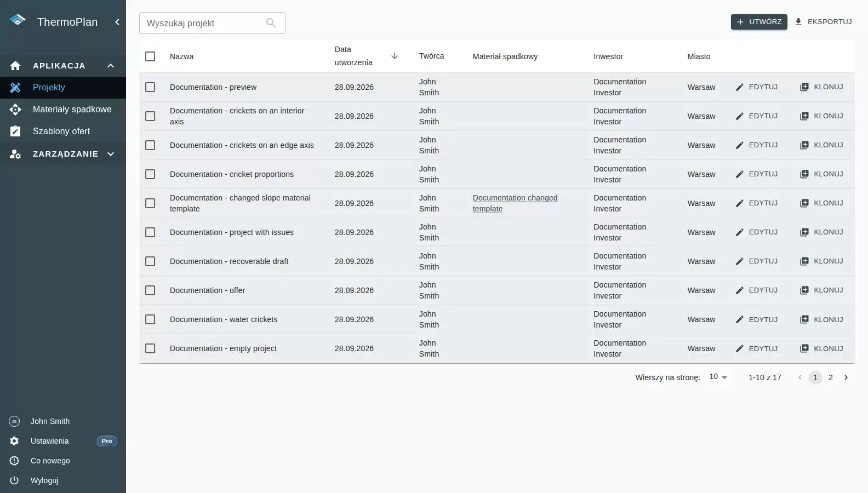Screen dimensions: 868x493
Task: Toggle the select-all checkbox in header
Action: point(150,56)
